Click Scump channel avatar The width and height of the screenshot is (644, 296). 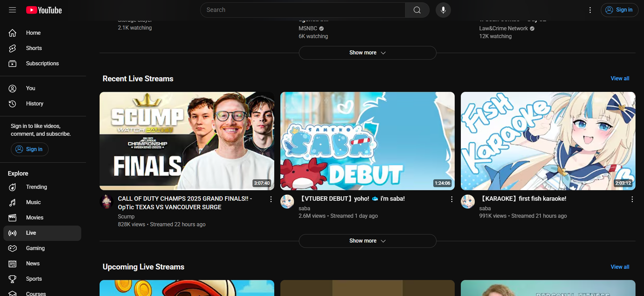(106, 201)
